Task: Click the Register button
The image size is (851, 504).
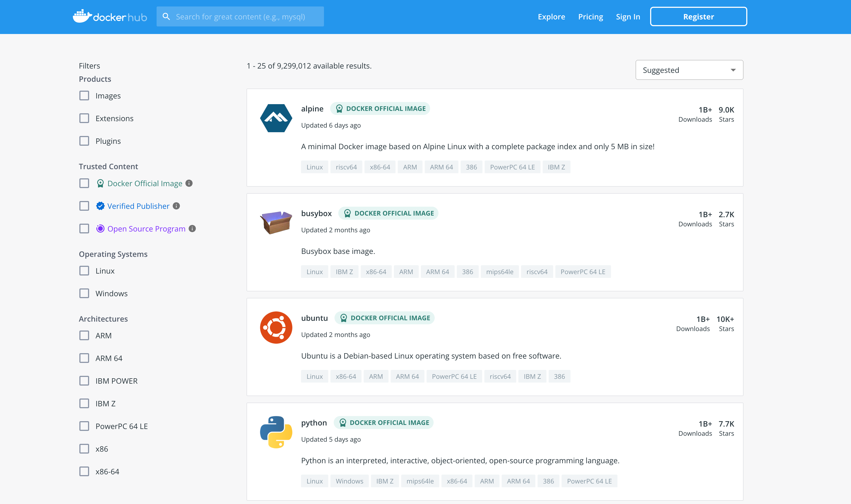Action: point(698,17)
